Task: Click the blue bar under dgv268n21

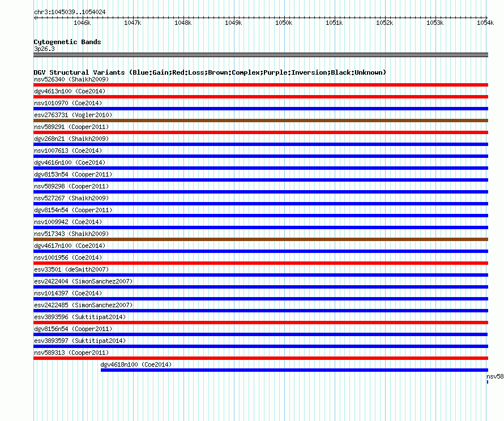Action: 260,144
